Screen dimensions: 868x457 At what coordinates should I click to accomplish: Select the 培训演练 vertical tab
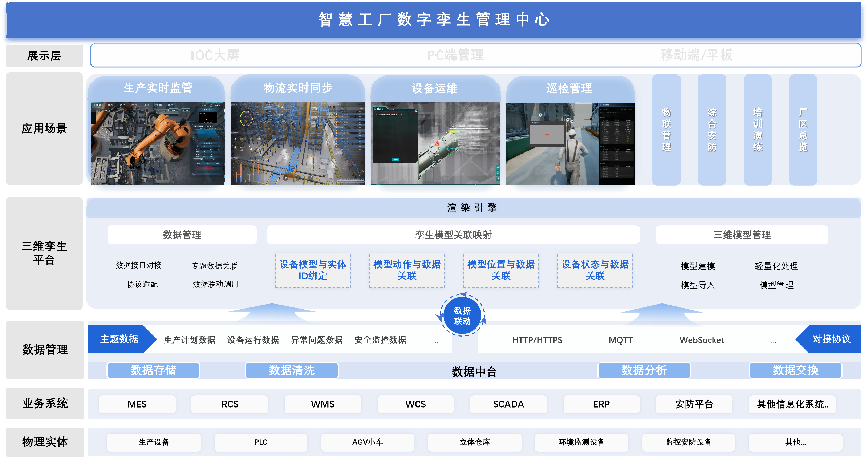pos(758,130)
